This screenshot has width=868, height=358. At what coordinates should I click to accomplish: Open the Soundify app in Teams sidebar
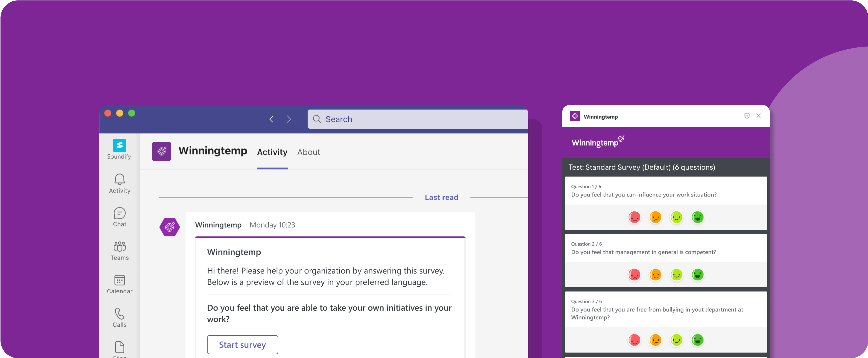pos(119,149)
